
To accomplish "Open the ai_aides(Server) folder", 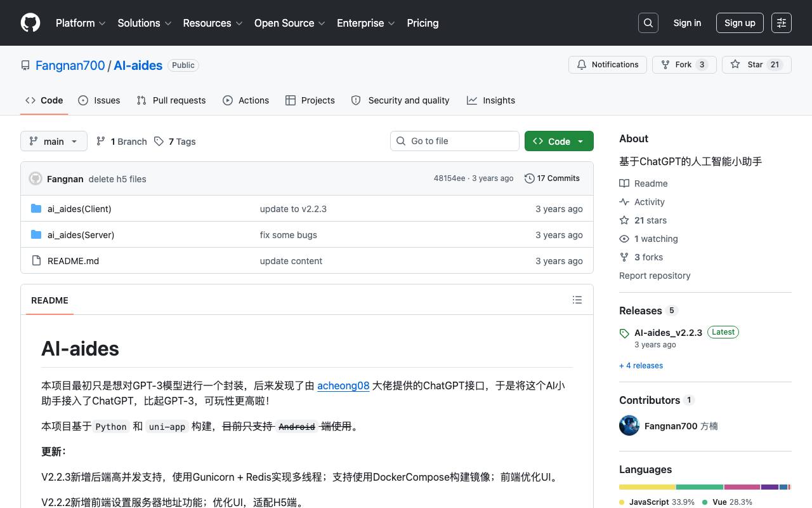I will tap(81, 235).
